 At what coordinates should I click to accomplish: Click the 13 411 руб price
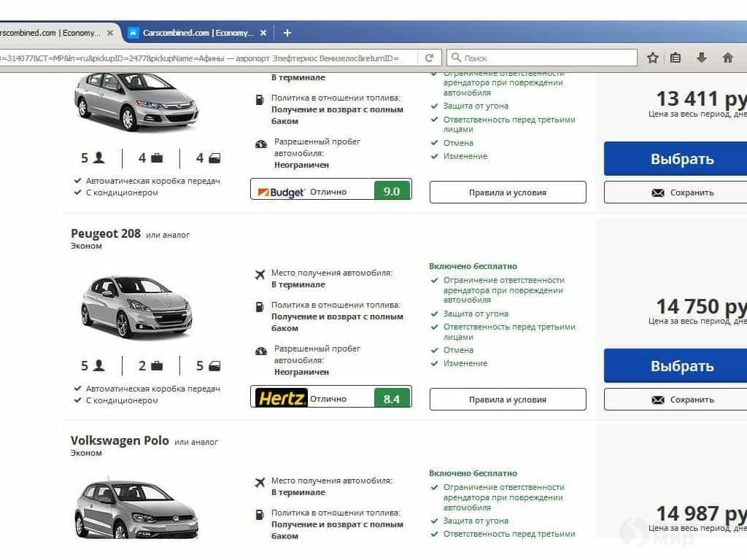point(701,99)
